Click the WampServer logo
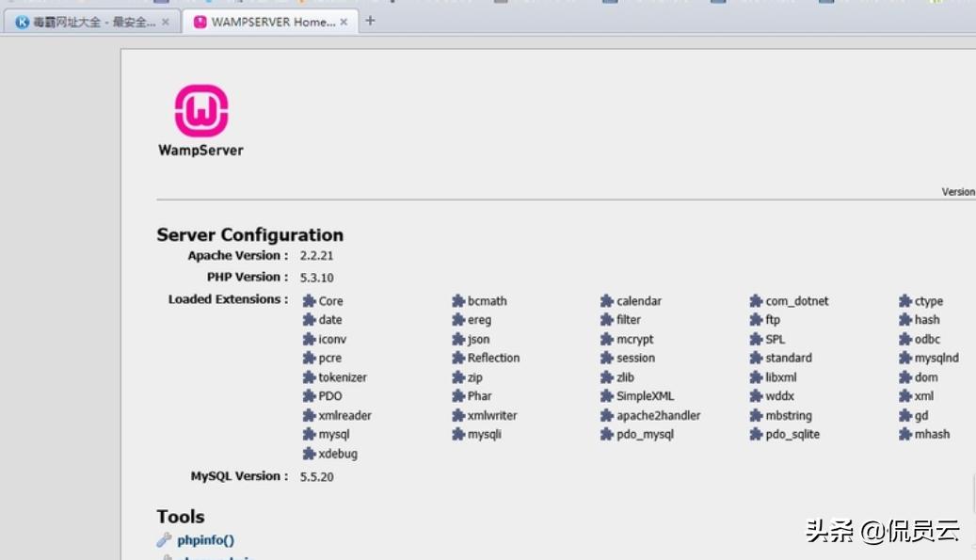This screenshot has width=976, height=560. pyautogui.click(x=200, y=111)
